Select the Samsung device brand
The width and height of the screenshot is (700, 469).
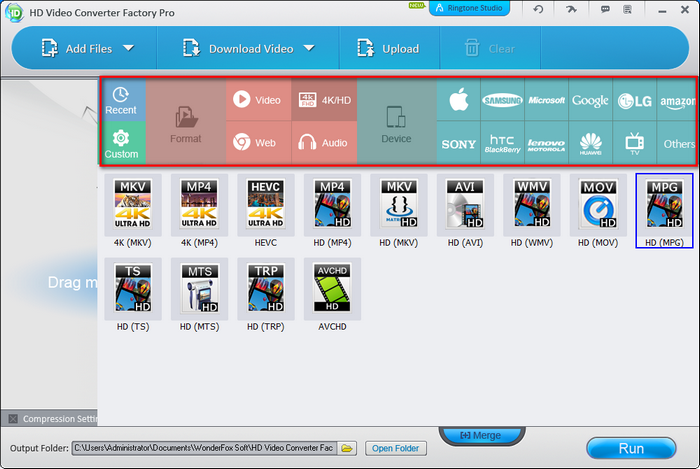503,100
